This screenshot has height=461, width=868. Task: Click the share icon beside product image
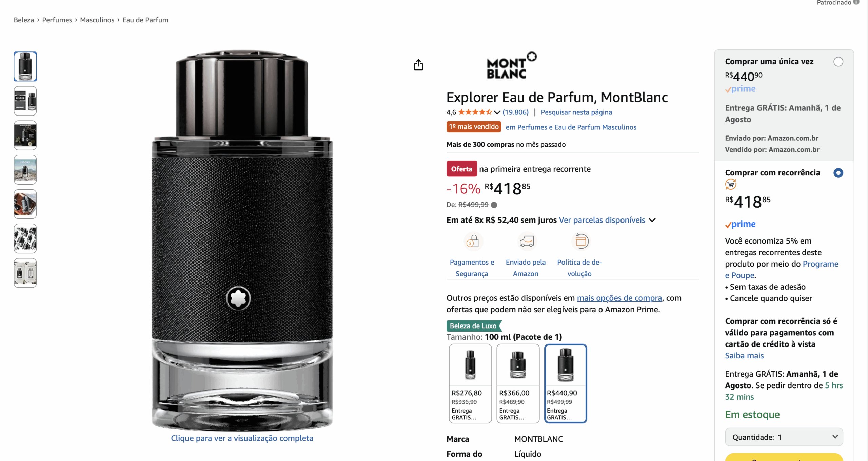pyautogui.click(x=418, y=65)
